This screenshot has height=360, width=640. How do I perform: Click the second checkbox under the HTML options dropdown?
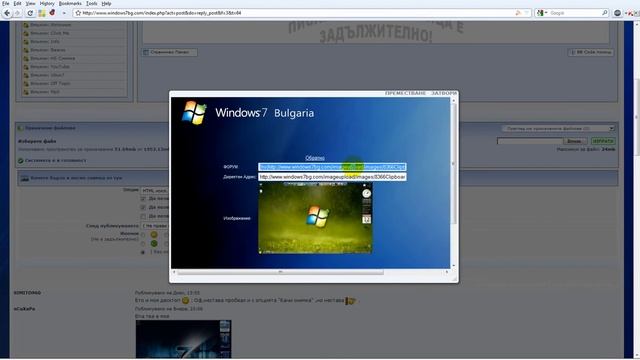pyautogui.click(x=143, y=207)
